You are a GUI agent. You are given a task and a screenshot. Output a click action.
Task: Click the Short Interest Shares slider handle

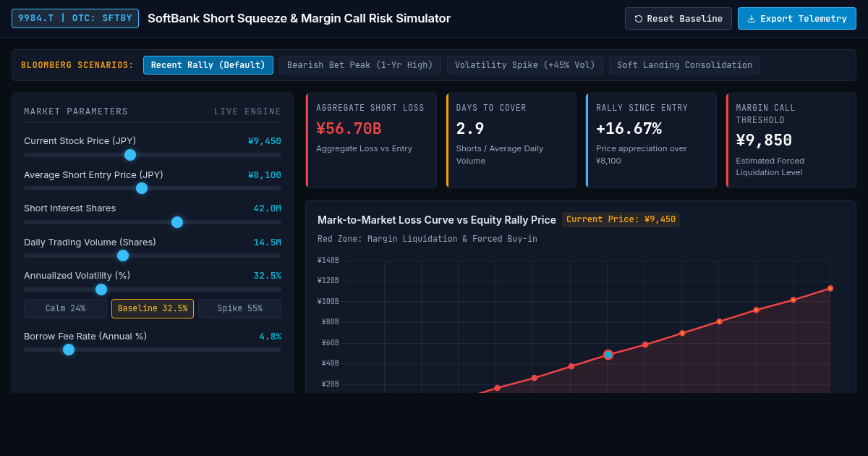pyautogui.click(x=177, y=222)
